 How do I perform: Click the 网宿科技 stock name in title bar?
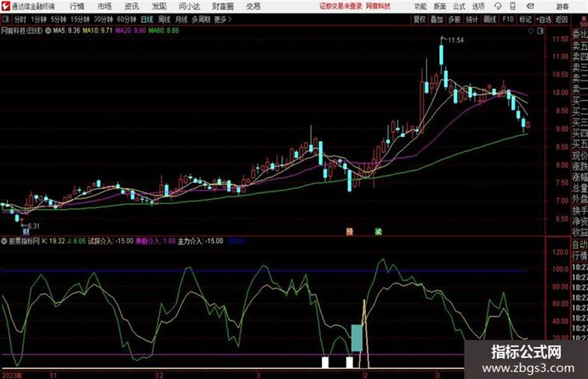(x=378, y=6)
